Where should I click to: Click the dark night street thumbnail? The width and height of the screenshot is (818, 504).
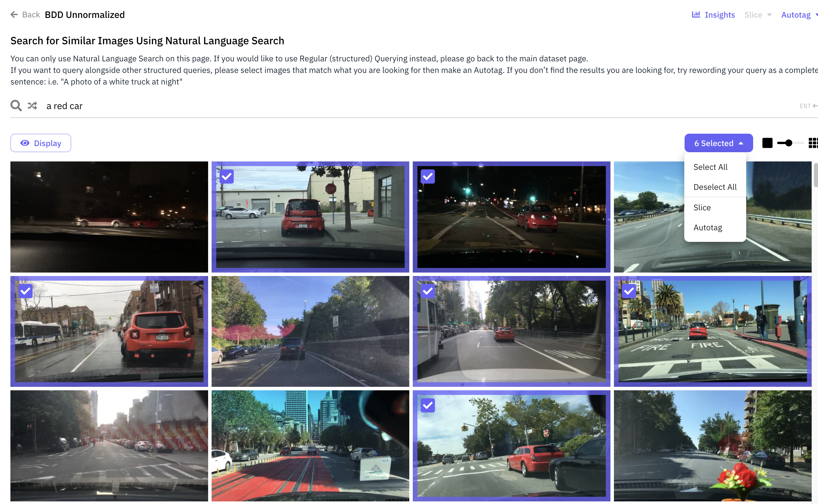coord(109,217)
